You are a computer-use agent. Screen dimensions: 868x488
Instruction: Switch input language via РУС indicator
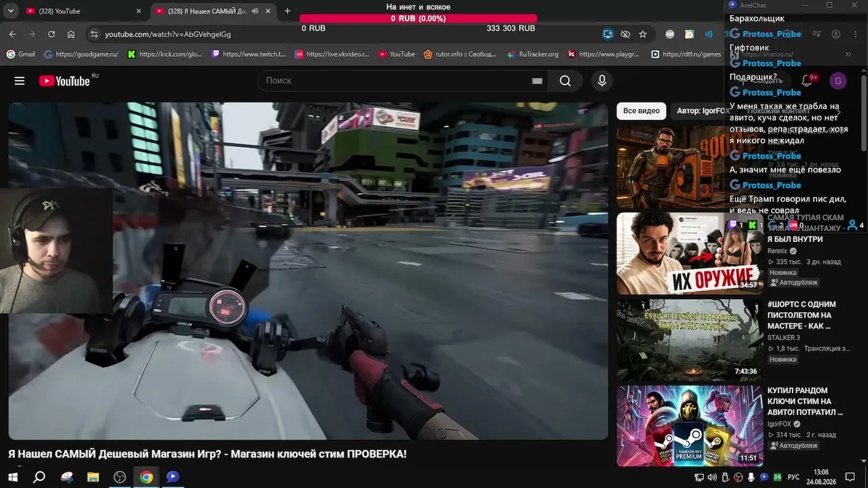click(793, 477)
